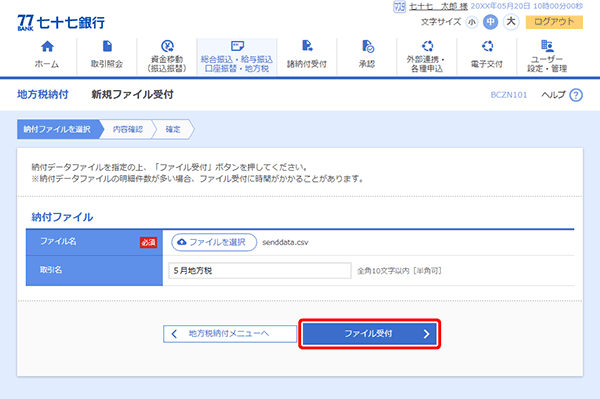Open the 諸納付受付 icon
600x399 pixels.
tap(307, 46)
